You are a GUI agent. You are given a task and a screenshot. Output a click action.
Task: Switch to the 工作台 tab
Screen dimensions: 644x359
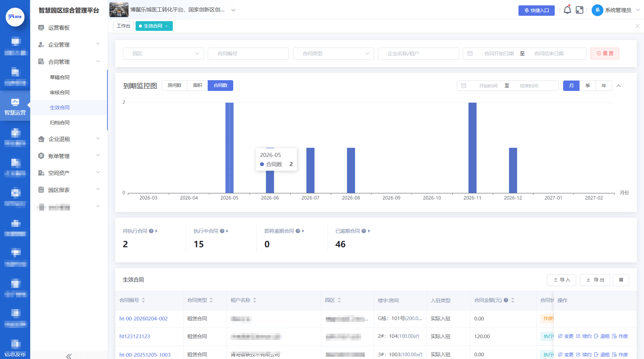click(123, 26)
